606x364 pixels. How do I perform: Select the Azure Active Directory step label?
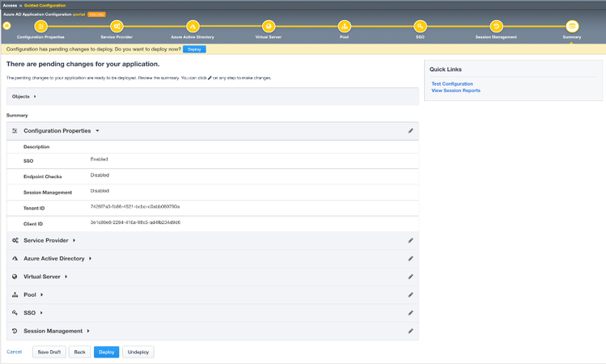tap(193, 37)
